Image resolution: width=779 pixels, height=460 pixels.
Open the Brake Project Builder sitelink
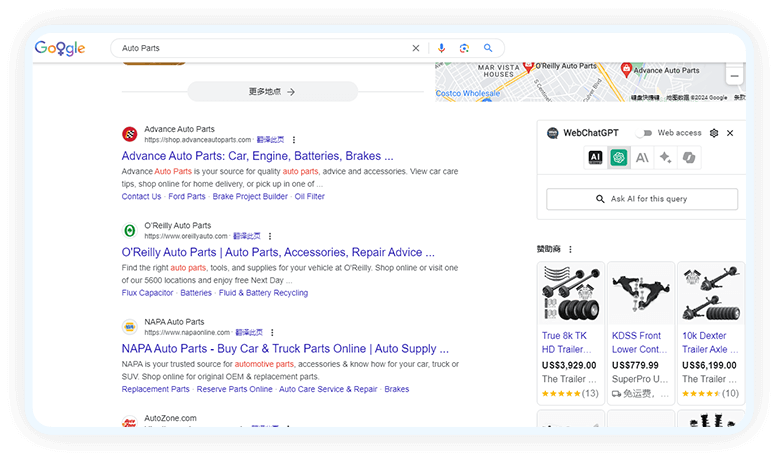pos(250,197)
